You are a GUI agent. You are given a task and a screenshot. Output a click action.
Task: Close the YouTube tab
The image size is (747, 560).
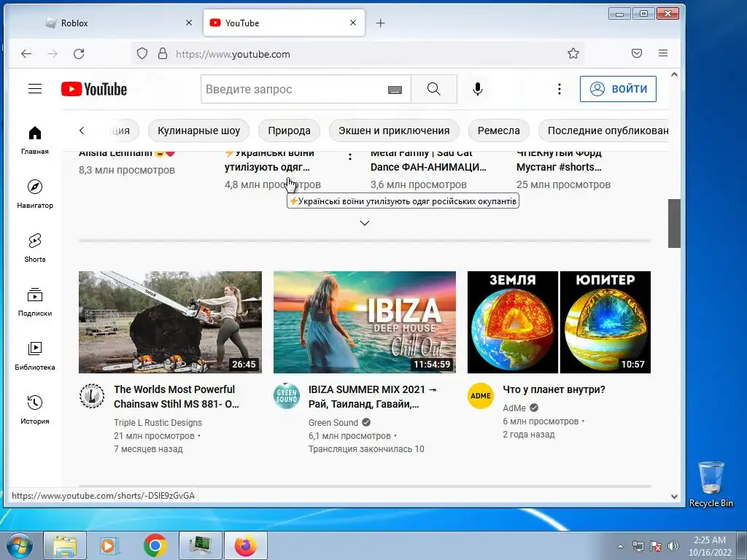353,23
